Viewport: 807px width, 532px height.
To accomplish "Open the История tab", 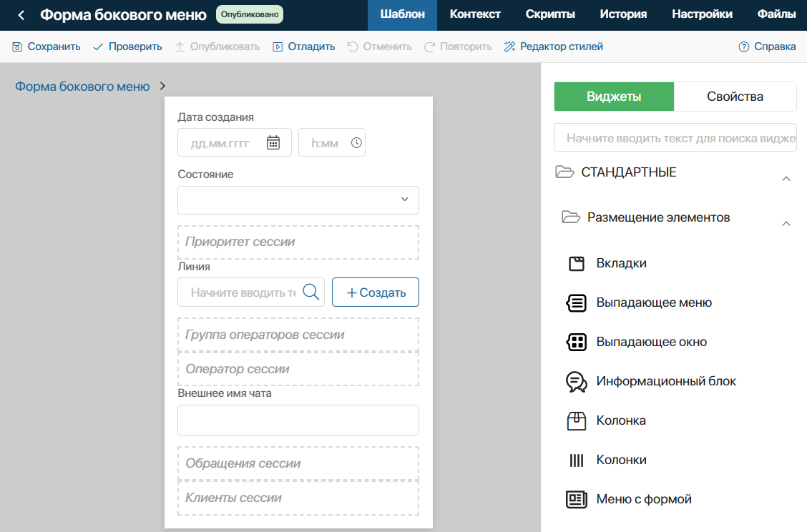I will [x=623, y=15].
